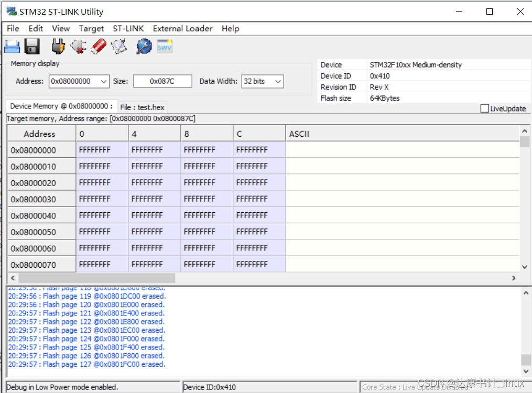Click the globe update toolbar icon
Image resolution: width=532 pixels, height=393 pixels.
pos(144,47)
